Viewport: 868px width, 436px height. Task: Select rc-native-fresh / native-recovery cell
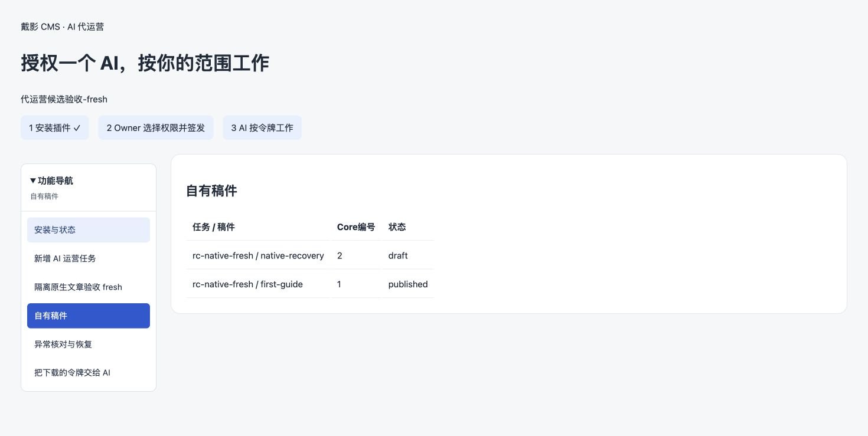coord(258,255)
